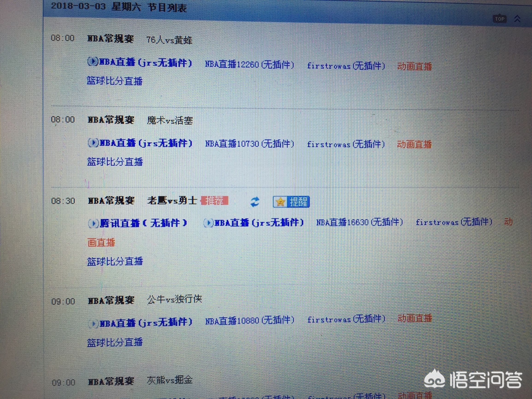Click the play icon before 腾讯直播
The height and width of the screenshot is (399, 532).
(x=93, y=224)
